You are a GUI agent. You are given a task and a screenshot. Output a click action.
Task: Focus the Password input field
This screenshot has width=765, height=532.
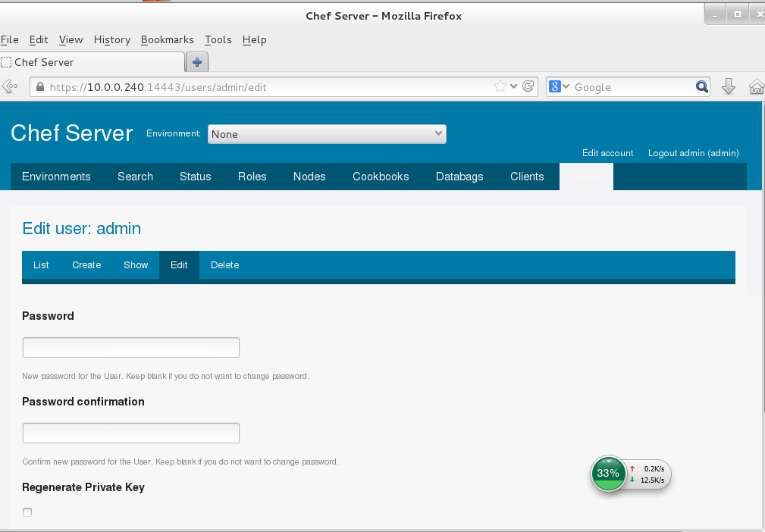click(x=130, y=347)
